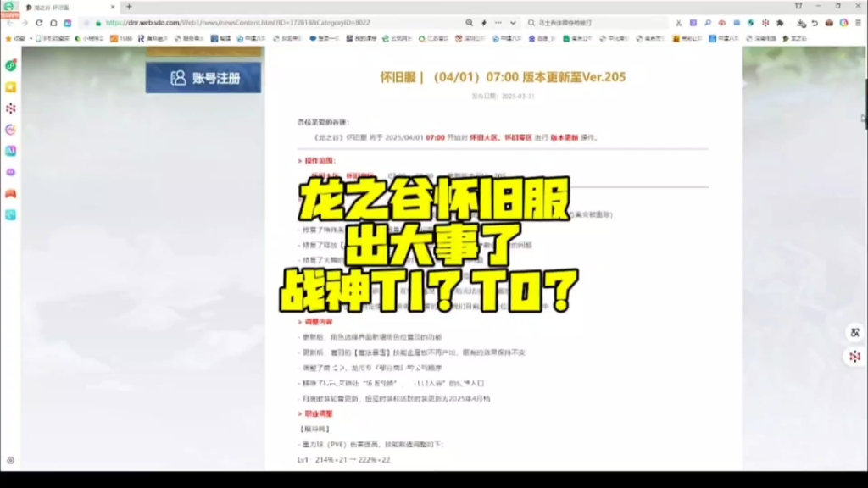This screenshot has height=488, width=868.
Task: Click the green padlock site security icon
Action: pos(98,23)
